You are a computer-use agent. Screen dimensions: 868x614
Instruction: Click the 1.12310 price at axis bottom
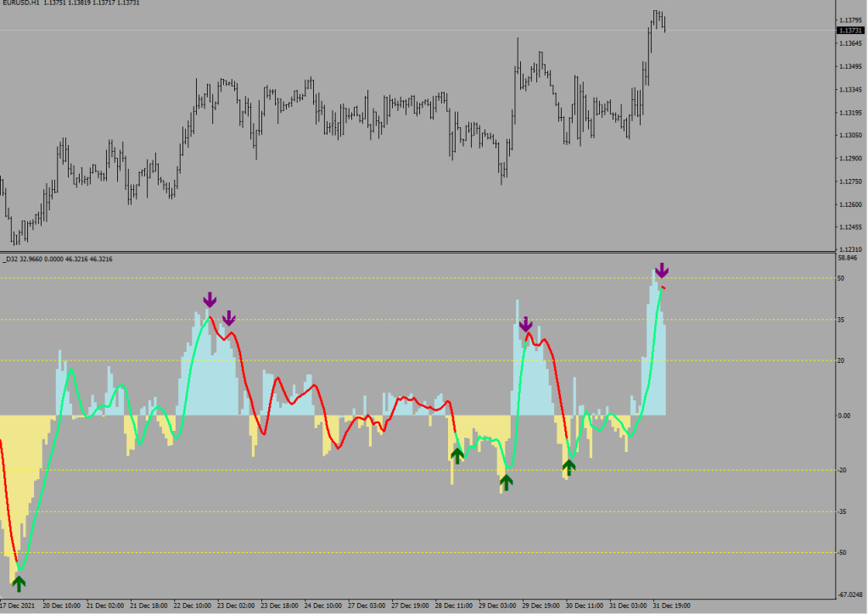[x=849, y=248]
